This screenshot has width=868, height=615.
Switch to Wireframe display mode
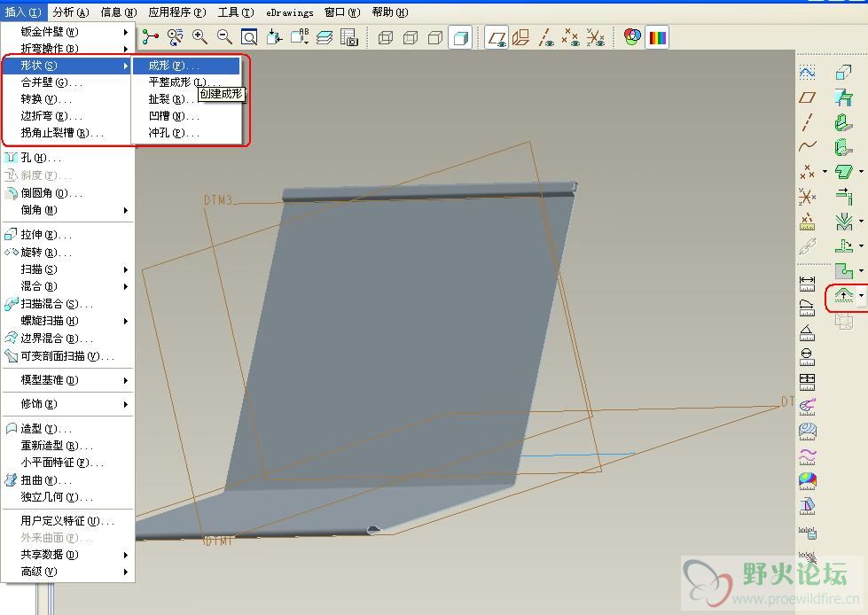[x=386, y=37]
